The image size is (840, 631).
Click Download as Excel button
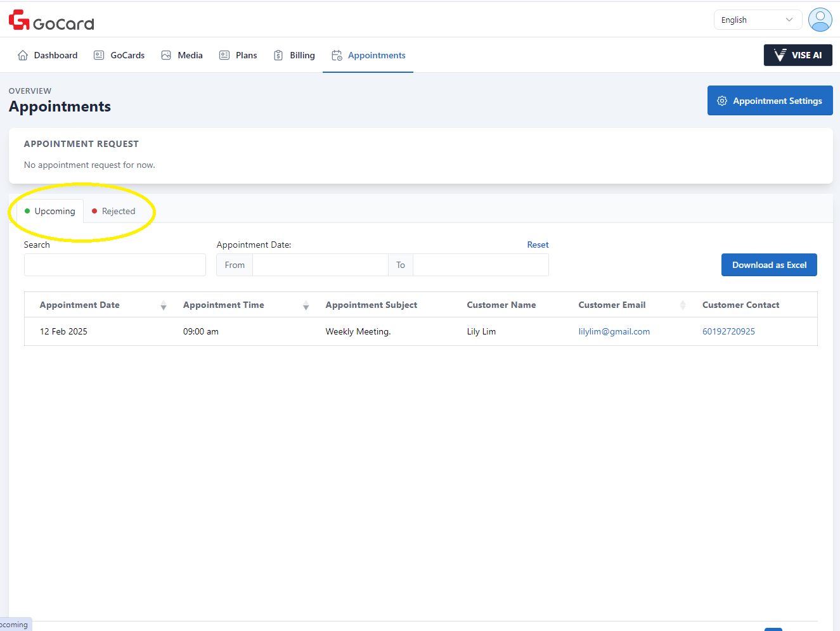[768, 265]
